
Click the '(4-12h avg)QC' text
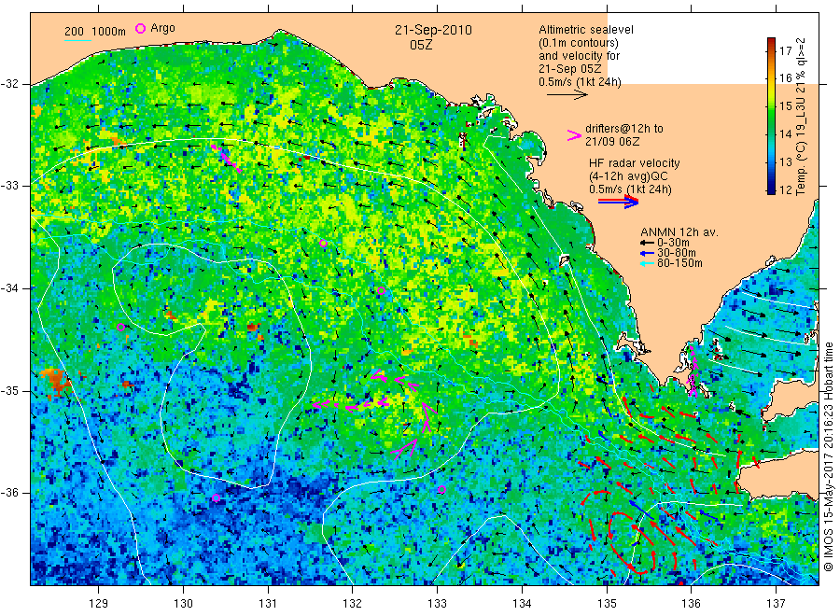click(628, 176)
